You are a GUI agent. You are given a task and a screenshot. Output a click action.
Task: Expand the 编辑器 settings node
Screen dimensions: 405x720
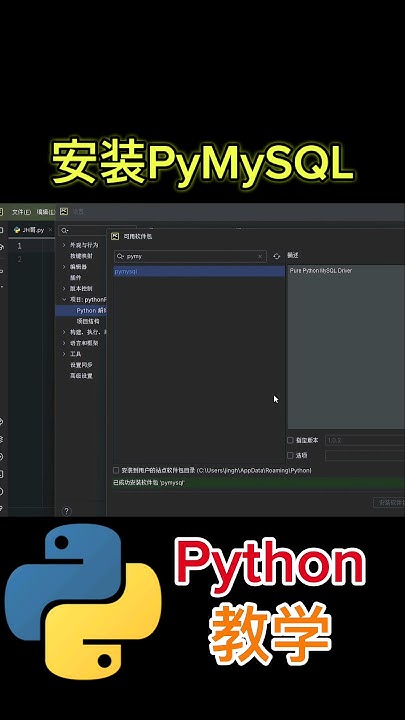coord(64,267)
